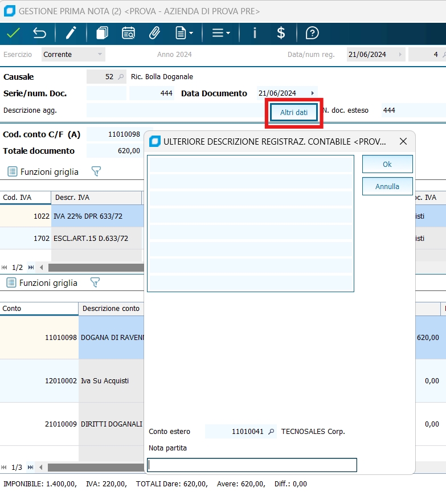Click the pencil edit icon
The width and height of the screenshot is (446, 504).
point(71,33)
